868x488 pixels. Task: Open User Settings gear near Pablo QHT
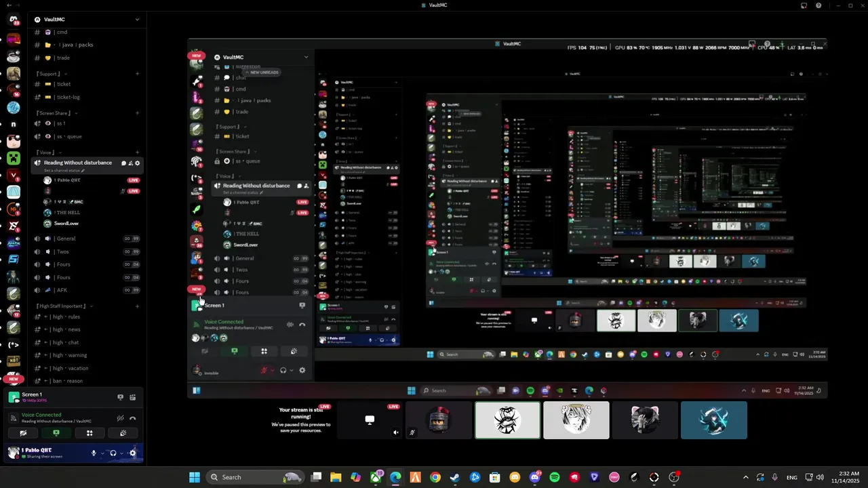(x=133, y=453)
